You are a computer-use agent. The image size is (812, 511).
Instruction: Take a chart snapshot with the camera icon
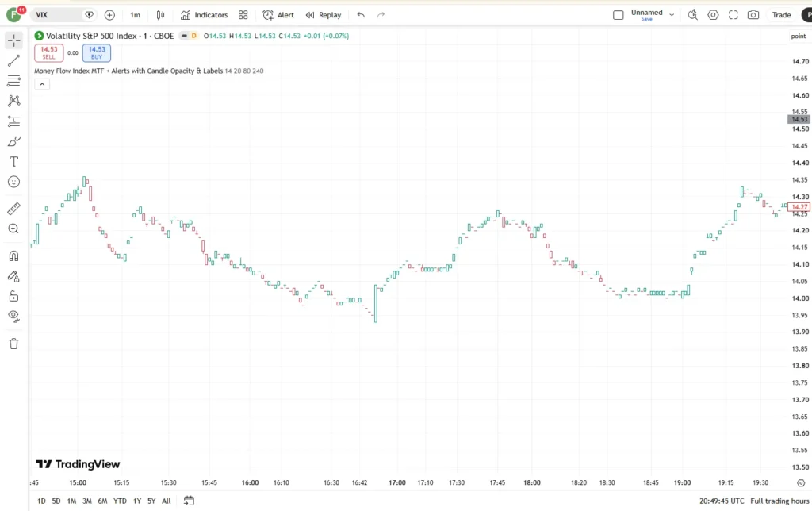pos(753,15)
